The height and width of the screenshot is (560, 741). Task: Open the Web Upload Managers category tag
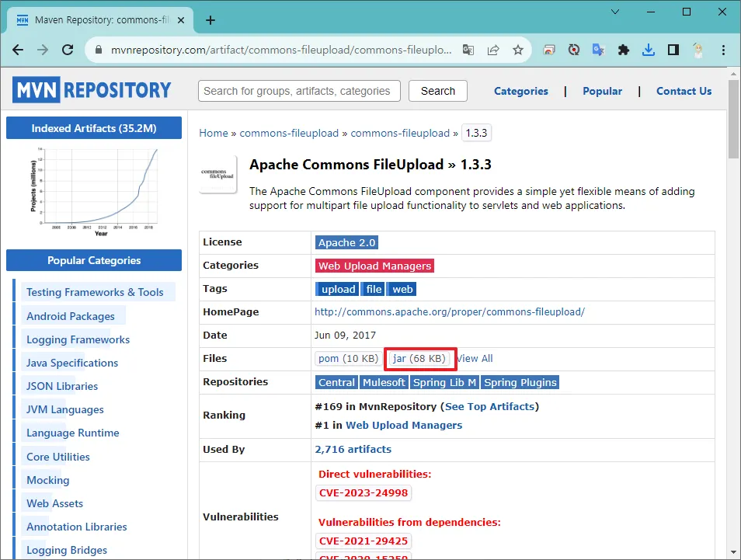[374, 266]
